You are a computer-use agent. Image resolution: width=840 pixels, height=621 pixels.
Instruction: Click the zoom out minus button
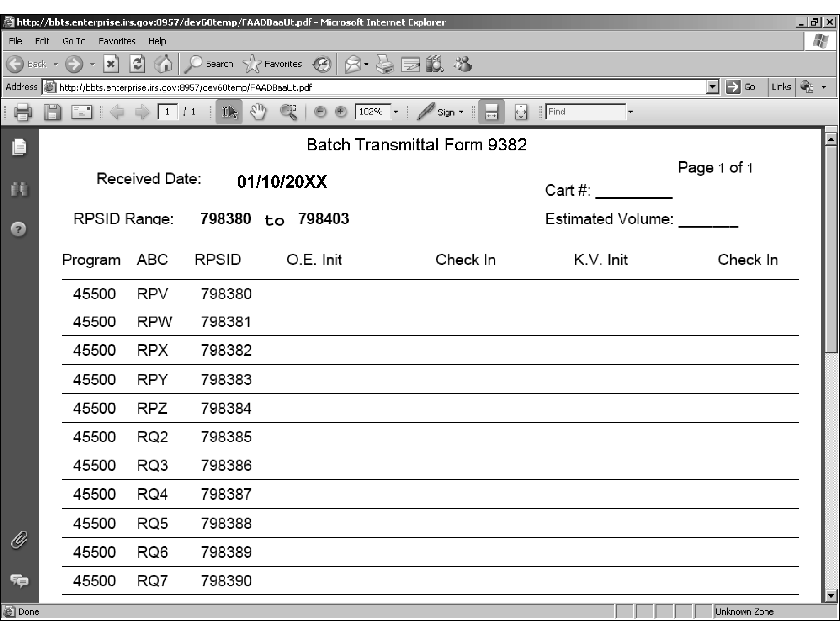320,112
